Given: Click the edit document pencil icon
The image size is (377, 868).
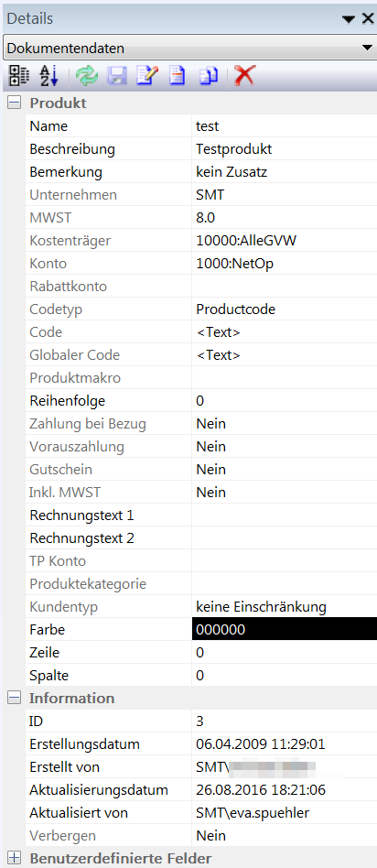Looking at the screenshot, I should [x=147, y=75].
